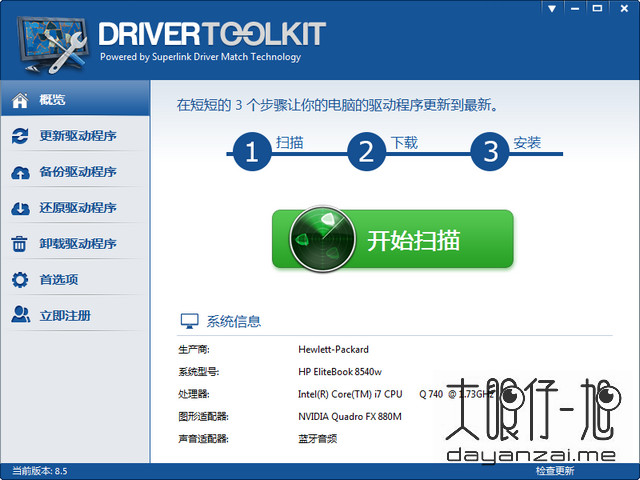Open 备份驱动程序 in the sidebar
This screenshot has height=480, width=640.
(76, 172)
